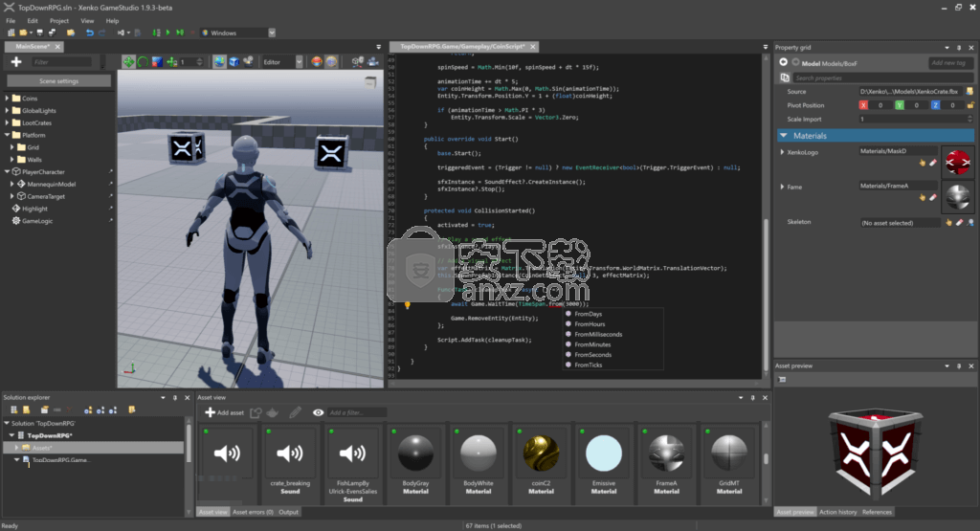Expand the MannequinModel entity

click(11, 185)
